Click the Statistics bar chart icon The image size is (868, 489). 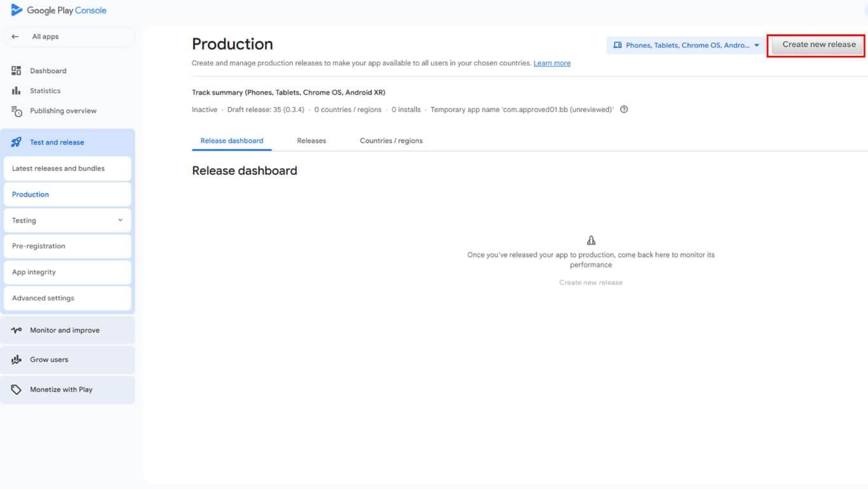(x=17, y=91)
